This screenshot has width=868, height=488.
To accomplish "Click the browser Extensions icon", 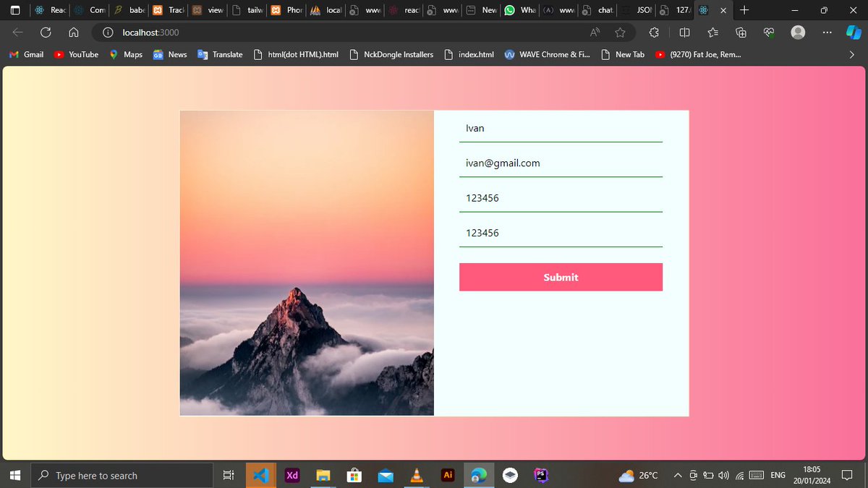I will tap(654, 32).
